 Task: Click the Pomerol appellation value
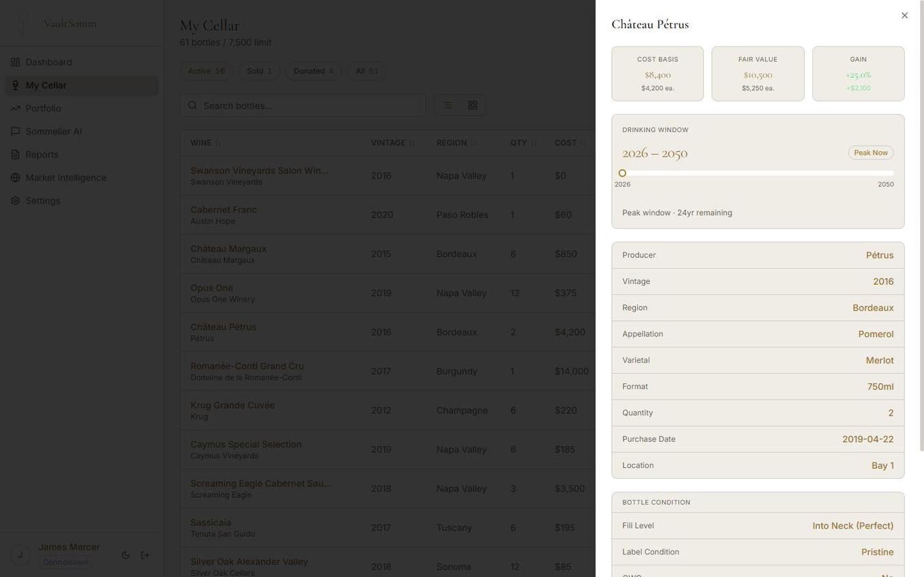click(x=876, y=334)
